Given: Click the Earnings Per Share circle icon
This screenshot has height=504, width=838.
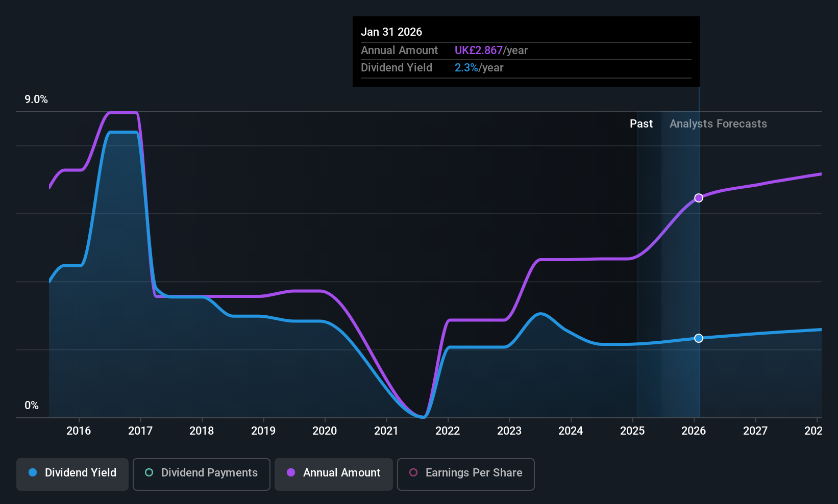Looking at the screenshot, I should [x=413, y=472].
